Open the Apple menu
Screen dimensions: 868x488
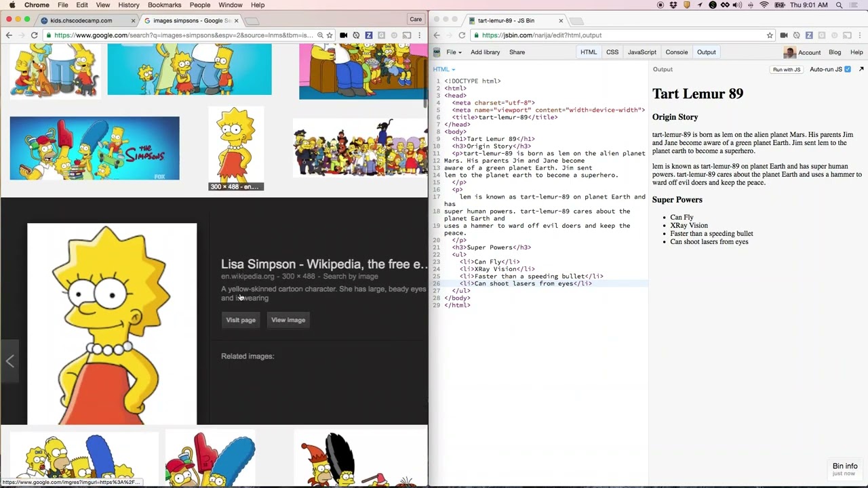click(x=12, y=5)
